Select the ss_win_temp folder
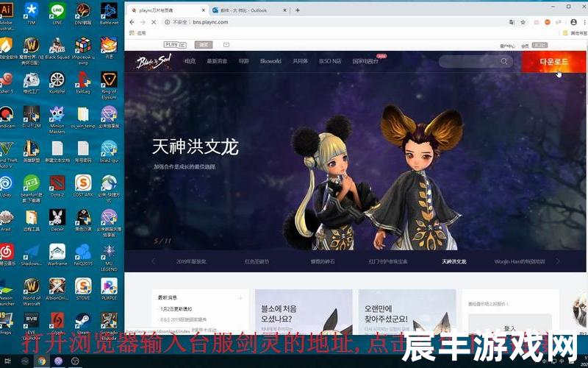The width and height of the screenshot is (588, 368). (83, 117)
